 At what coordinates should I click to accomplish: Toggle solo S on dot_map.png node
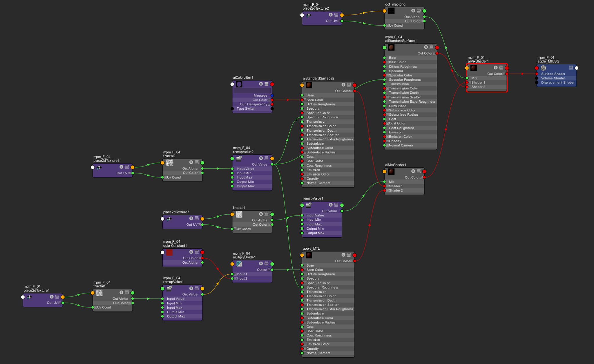pyautogui.click(x=413, y=10)
